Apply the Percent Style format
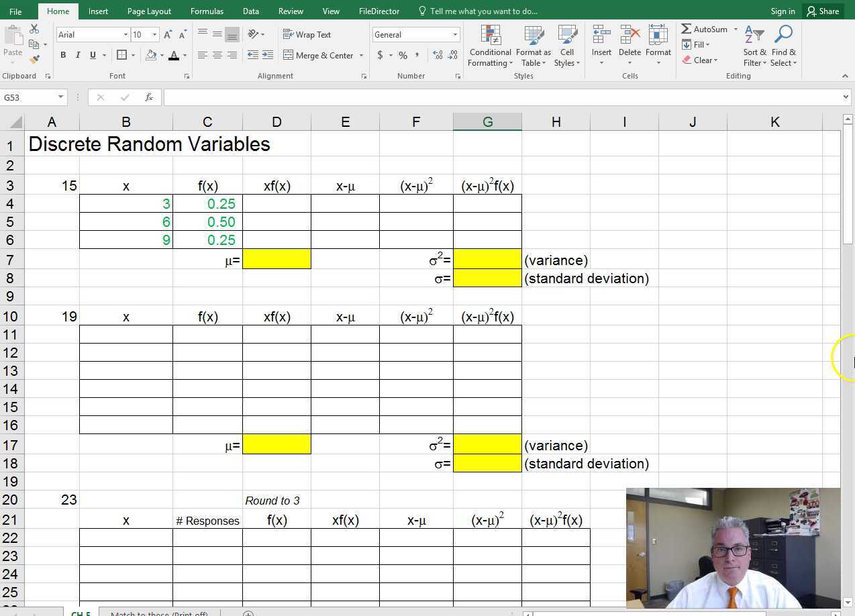The image size is (855, 616). click(403, 56)
